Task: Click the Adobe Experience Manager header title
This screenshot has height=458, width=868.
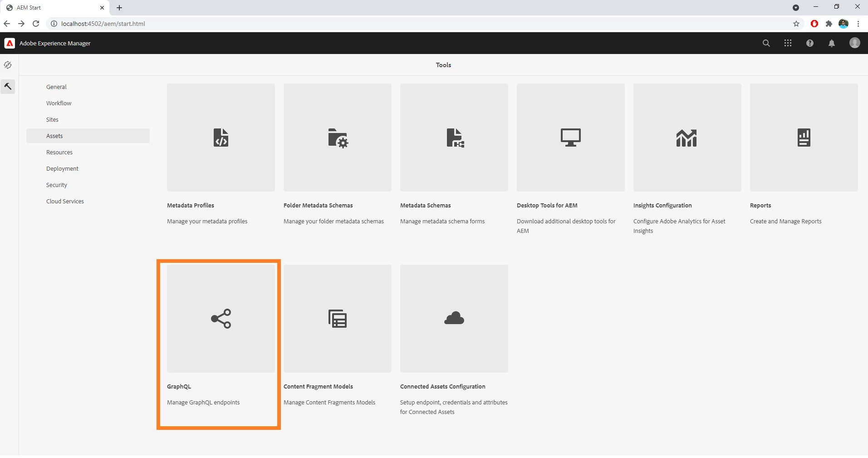Action: [x=55, y=43]
